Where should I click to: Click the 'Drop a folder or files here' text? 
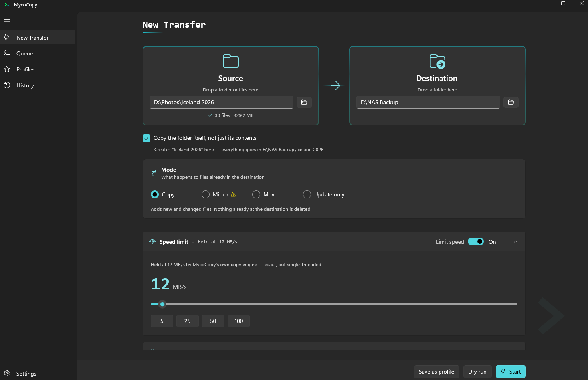(x=230, y=90)
